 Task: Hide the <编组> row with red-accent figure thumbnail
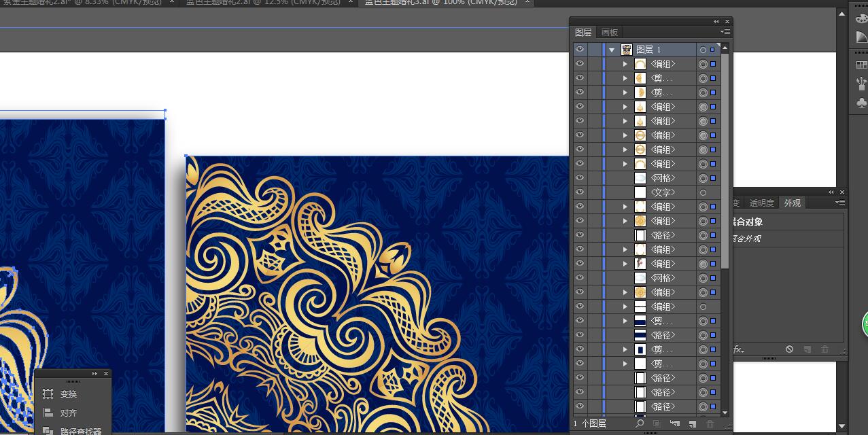pyautogui.click(x=580, y=264)
